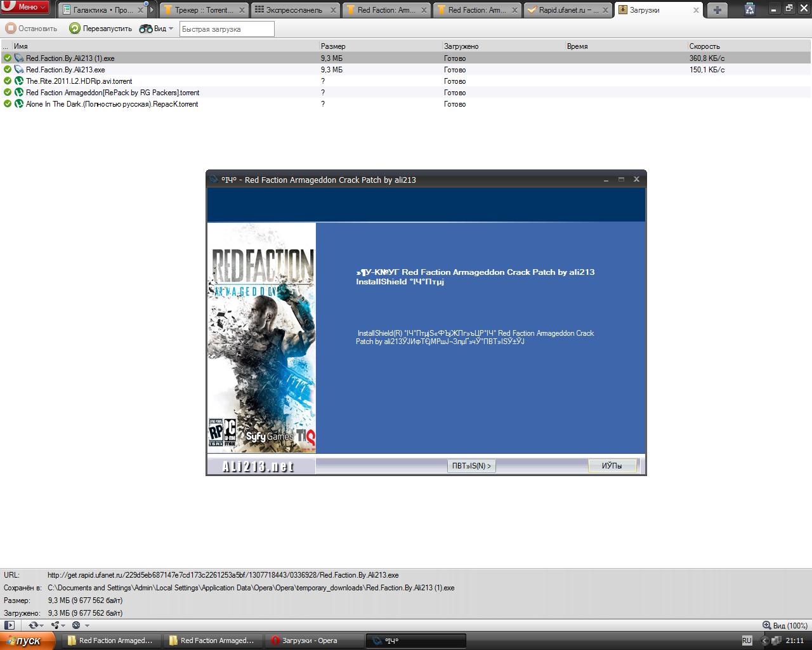Click the torrent icon of The.Rite row
812x650 pixels.
tap(19, 81)
